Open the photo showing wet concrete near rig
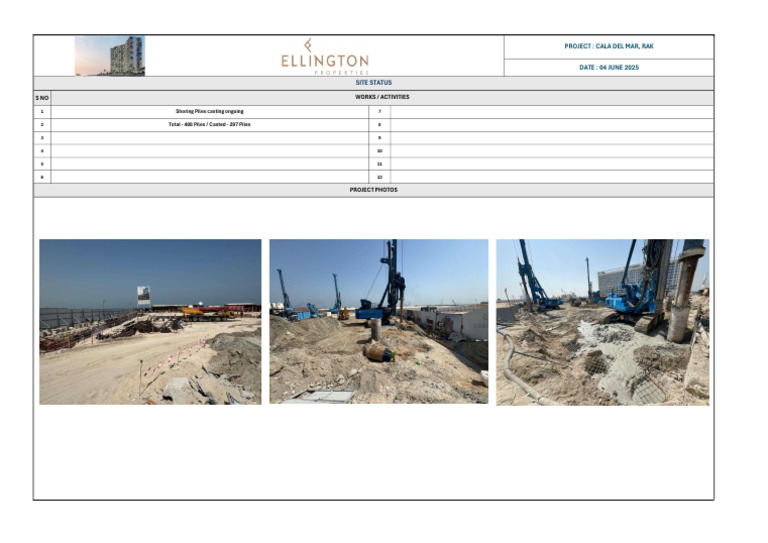Image resolution: width=768 pixels, height=543 pixels. pyautogui.click(x=602, y=322)
